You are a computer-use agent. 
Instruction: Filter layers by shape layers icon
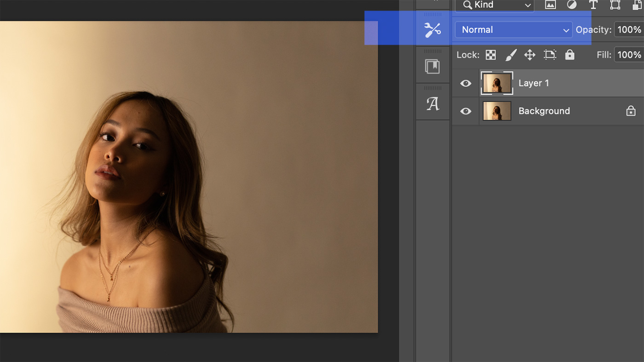pyautogui.click(x=615, y=5)
